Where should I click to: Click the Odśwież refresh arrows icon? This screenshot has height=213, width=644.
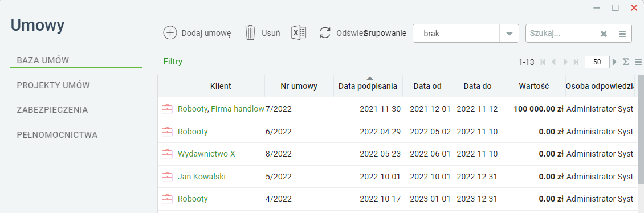point(325,33)
